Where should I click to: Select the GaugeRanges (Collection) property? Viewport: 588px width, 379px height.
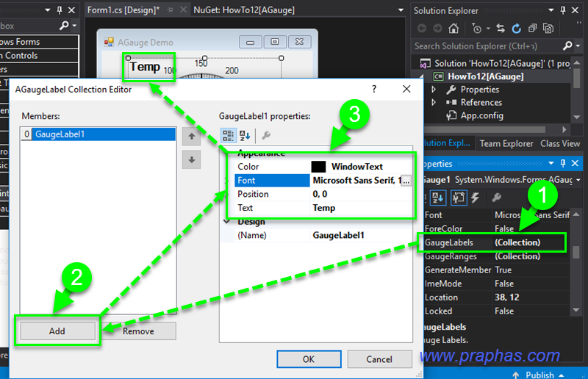tap(497, 256)
